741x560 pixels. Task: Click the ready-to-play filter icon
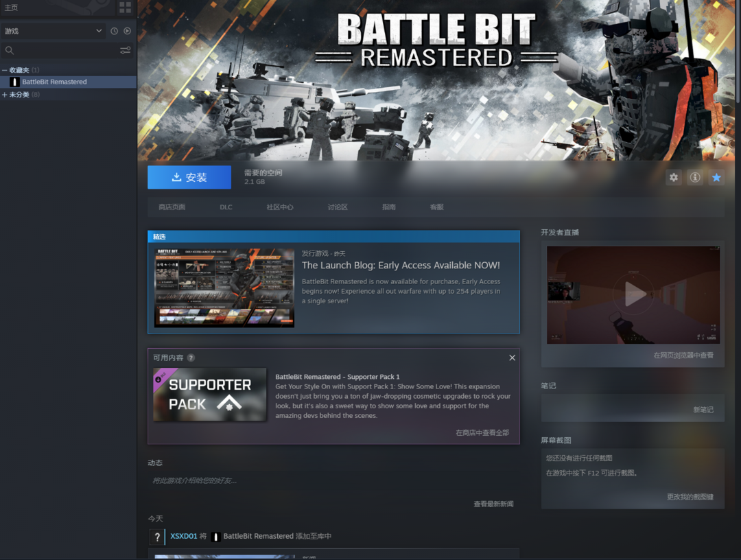(127, 31)
